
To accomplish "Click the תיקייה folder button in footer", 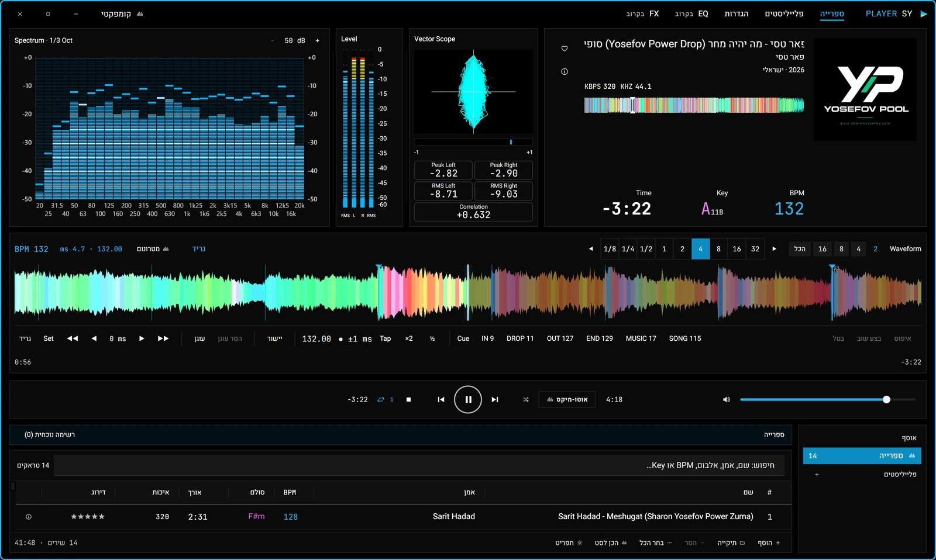I will point(731,543).
